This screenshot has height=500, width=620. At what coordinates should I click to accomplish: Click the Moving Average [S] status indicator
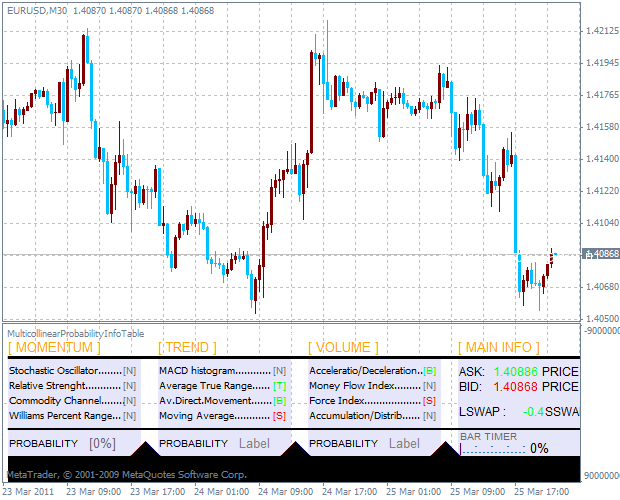[279, 416]
